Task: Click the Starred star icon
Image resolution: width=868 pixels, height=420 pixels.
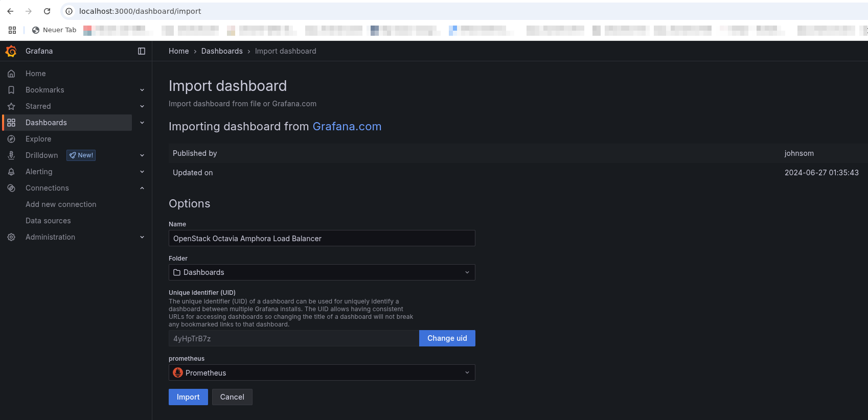Action: click(x=11, y=106)
